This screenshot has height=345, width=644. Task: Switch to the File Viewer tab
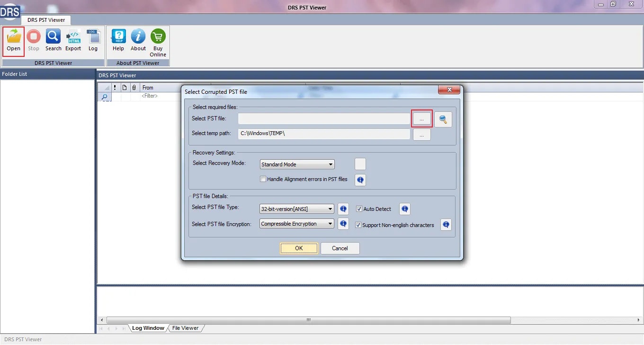pyautogui.click(x=186, y=328)
